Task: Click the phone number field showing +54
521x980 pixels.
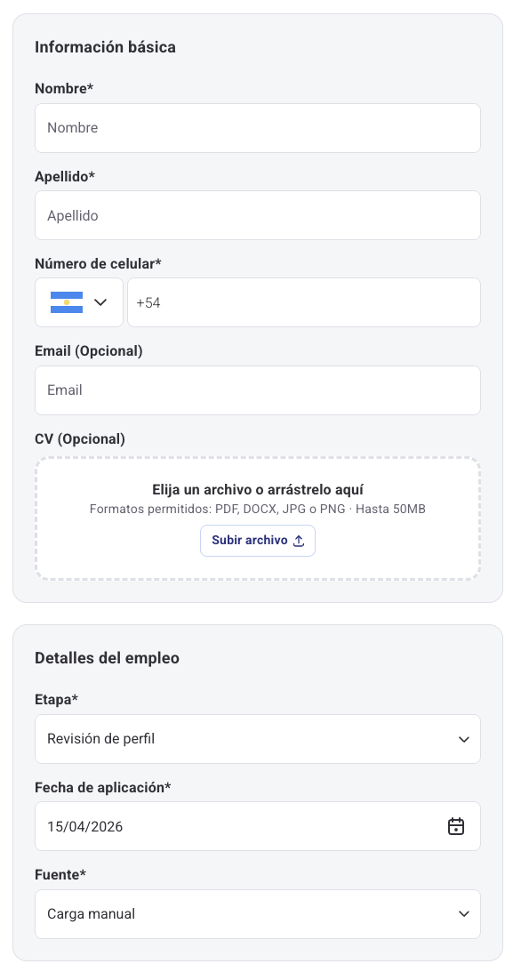Action: pos(304,302)
